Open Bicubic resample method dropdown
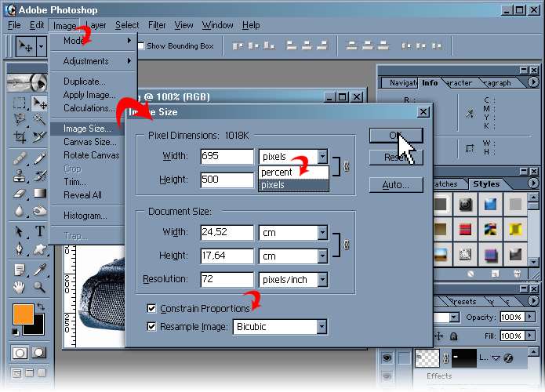The height and width of the screenshot is (392, 545). 322,327
